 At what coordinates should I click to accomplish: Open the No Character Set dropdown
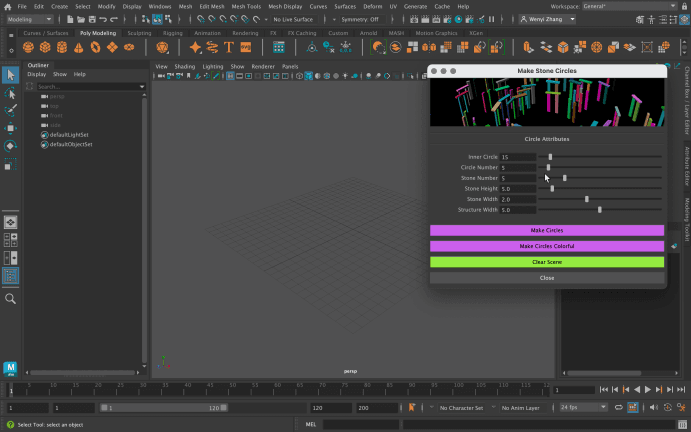[461, 408]
